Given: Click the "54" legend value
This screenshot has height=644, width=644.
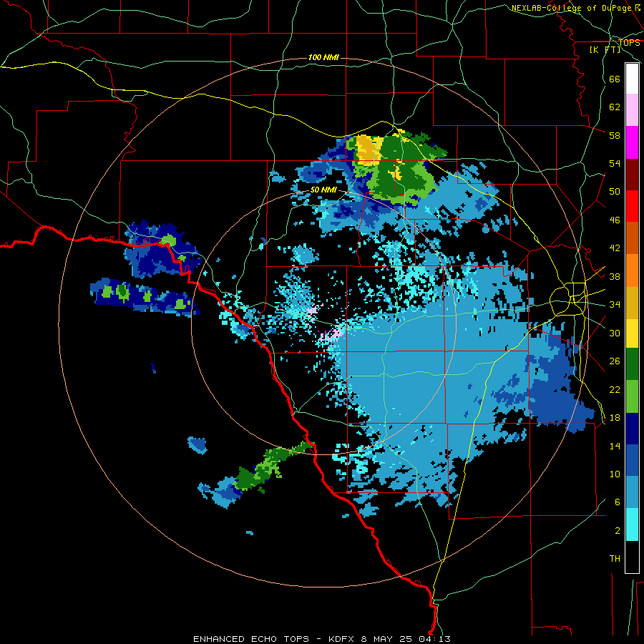Looking at the screenshot, I should (x=615, y=163).
